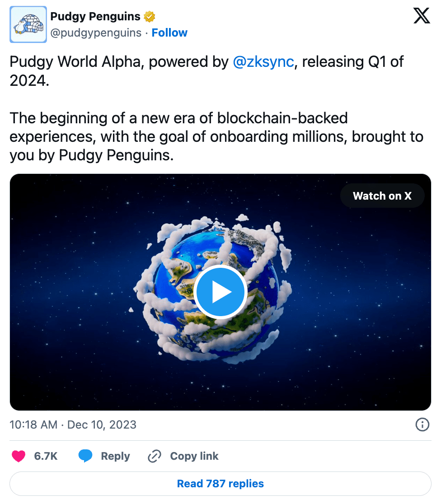Click the X logo icon

pyautogui.click(x=422, y=17)
